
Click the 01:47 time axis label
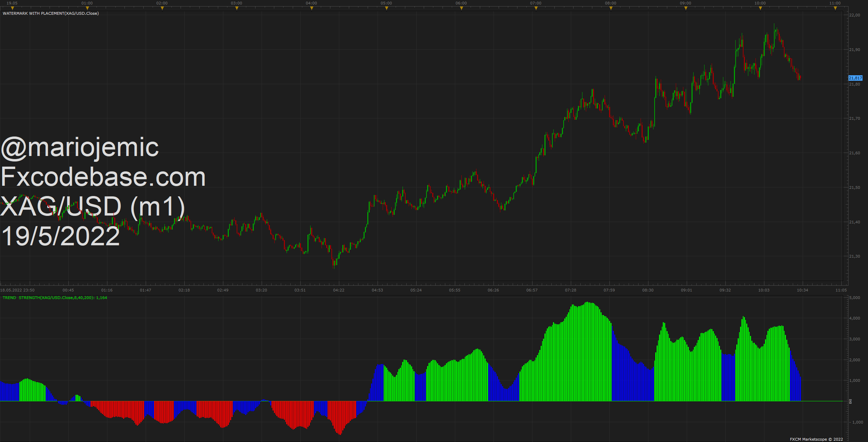click(146, 290)
